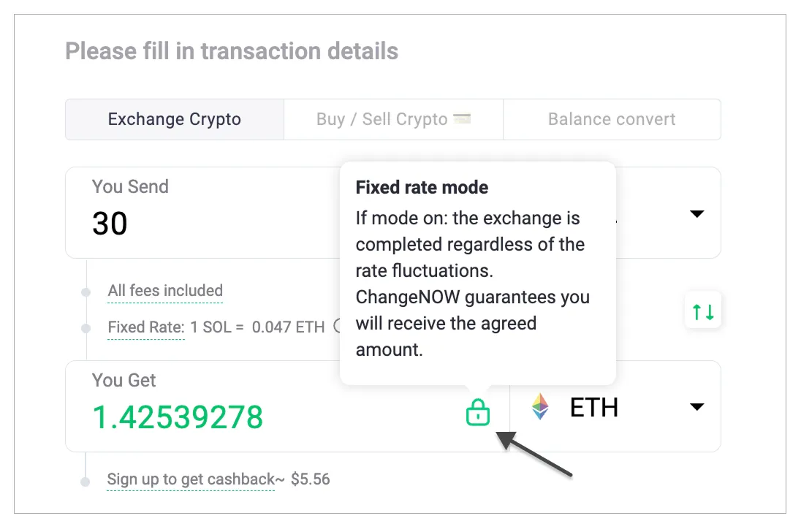Click the bullet dot beside All fees included
This screenshot has height=532, width=801.
pyautogui.click(x=86, y=291)
